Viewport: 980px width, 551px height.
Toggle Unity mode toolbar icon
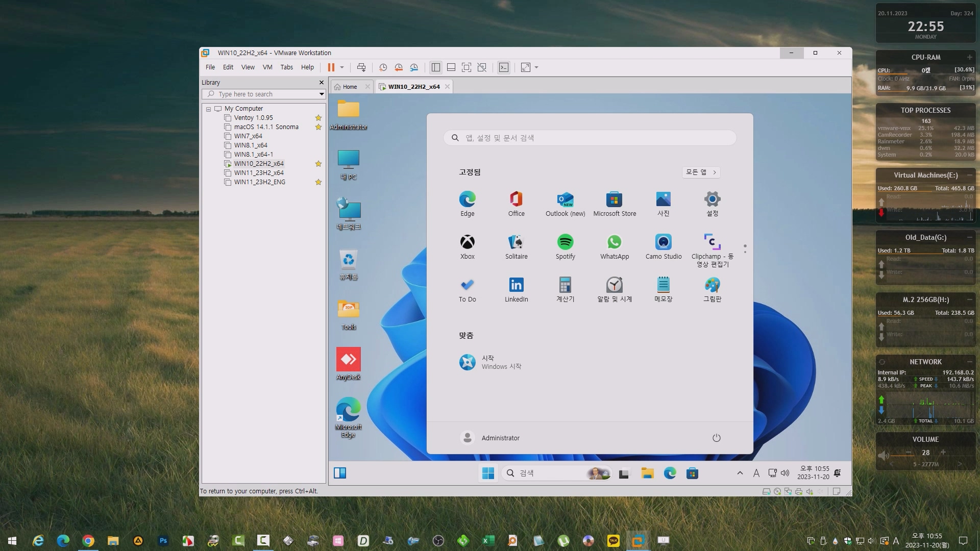482,67
